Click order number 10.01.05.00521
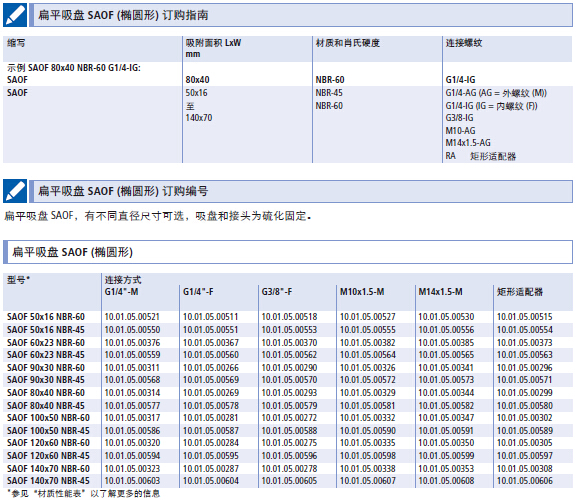 (x=132, y=317)
